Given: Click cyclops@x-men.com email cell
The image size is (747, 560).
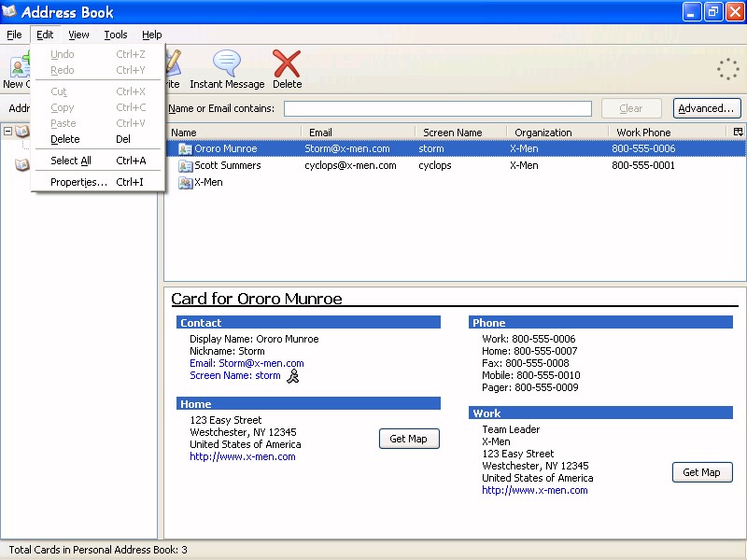Looking at the screenshot, I should [x=350, y=166].
